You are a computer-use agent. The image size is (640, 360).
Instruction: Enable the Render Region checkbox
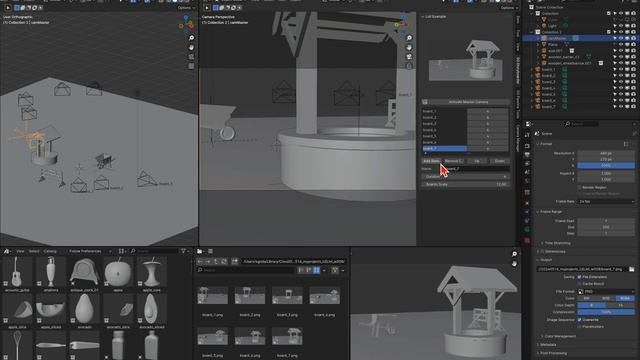coord(580,187)
